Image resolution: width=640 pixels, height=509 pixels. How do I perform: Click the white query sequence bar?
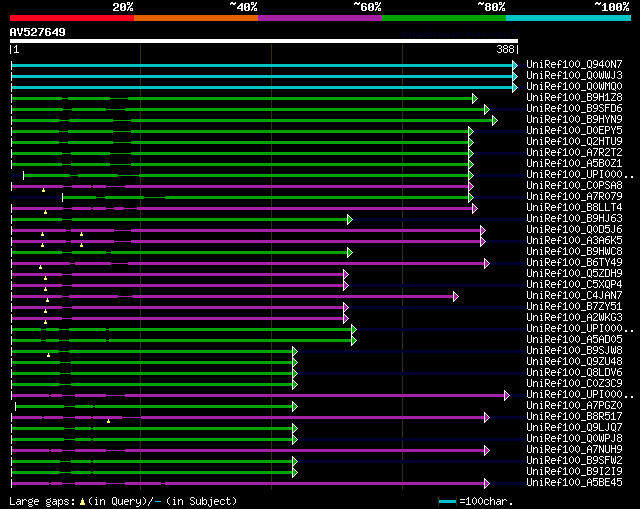(264, 41)
